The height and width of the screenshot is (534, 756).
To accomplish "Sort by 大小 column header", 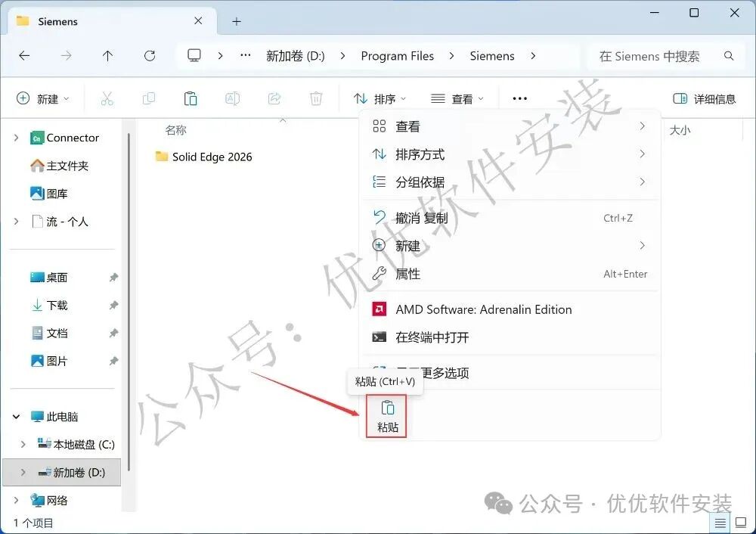I will coord(680,130).
